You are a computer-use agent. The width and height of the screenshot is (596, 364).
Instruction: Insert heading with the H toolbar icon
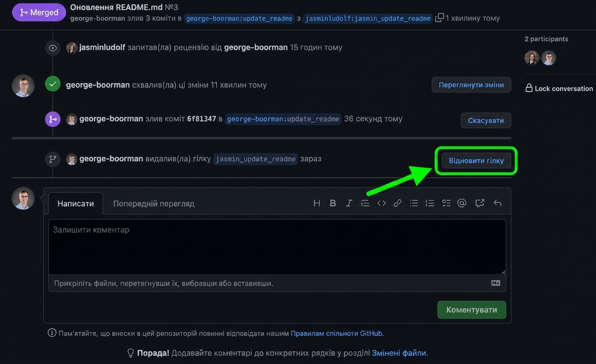pyautogui.click(x=317, y=203)
